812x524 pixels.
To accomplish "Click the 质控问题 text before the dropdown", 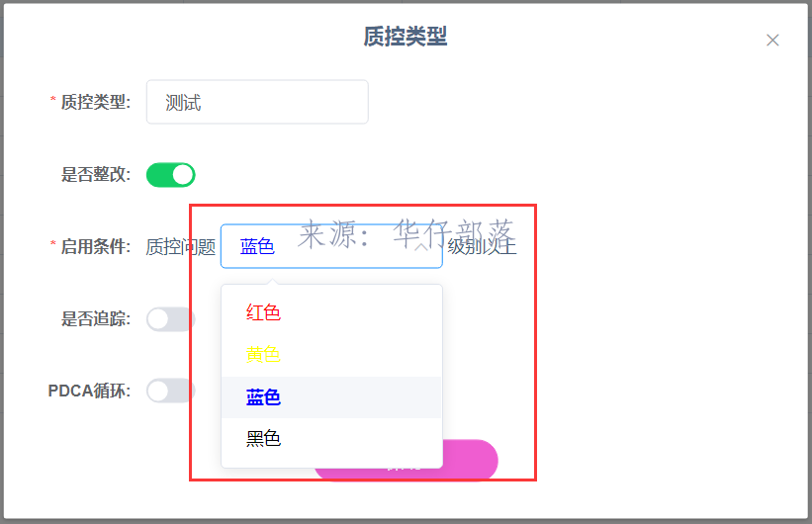I will 181,247.
